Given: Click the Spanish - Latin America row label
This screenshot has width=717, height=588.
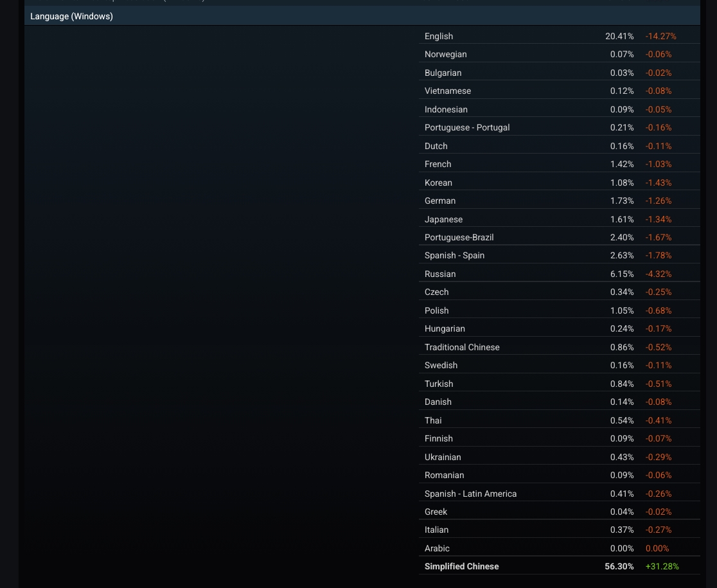Looking at the screenshot, I should coord(470,494).
